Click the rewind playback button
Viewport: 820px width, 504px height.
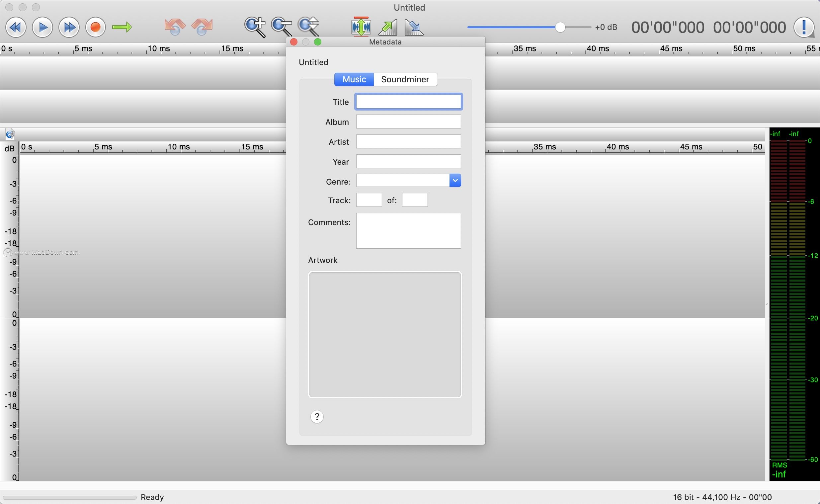click(x=16, y=27)
